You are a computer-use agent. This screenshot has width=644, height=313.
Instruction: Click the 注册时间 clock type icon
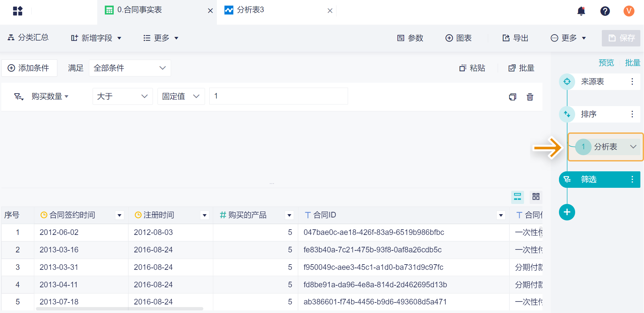(138, 215)
